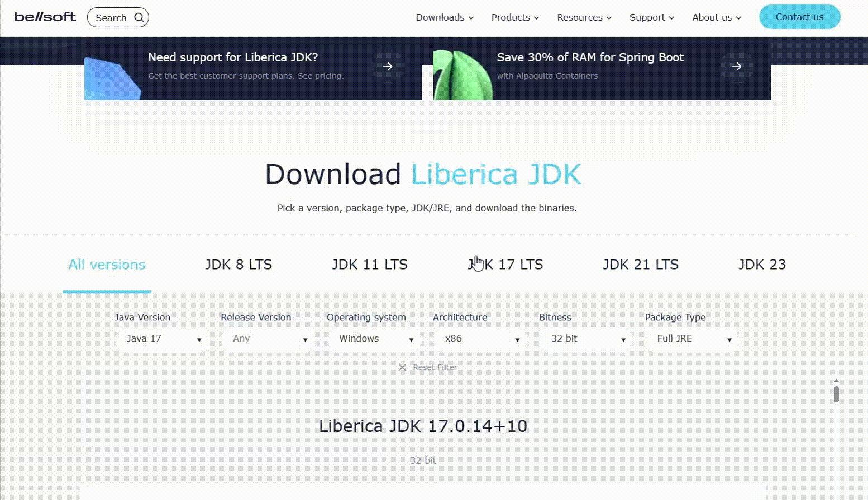Click the scrollbar up arrow in results

(x=836, y=381)
